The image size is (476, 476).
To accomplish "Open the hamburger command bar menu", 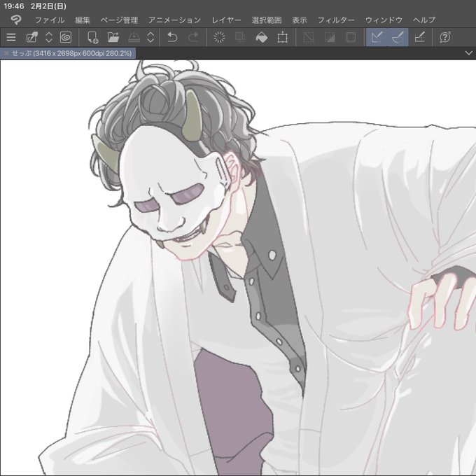I will (11, 37).
